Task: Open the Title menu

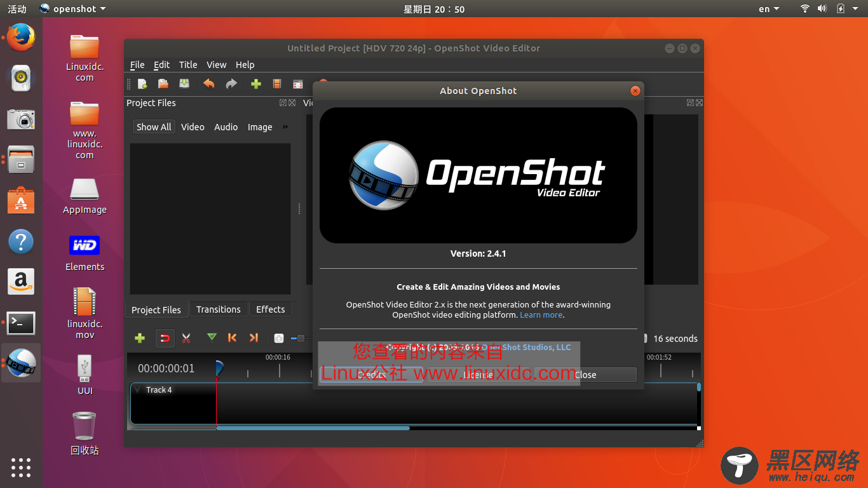Action: point(188,65)
